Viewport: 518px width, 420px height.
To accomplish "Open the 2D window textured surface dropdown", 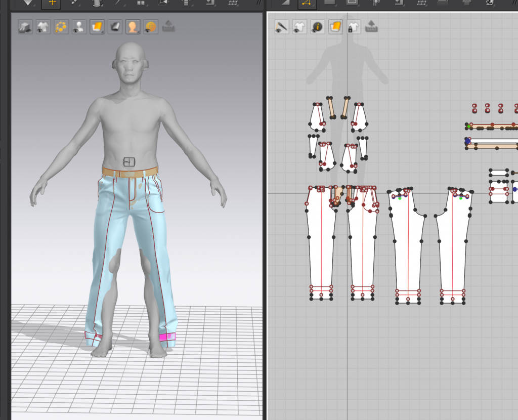I will pyautogui.click(x=335, y=27).
